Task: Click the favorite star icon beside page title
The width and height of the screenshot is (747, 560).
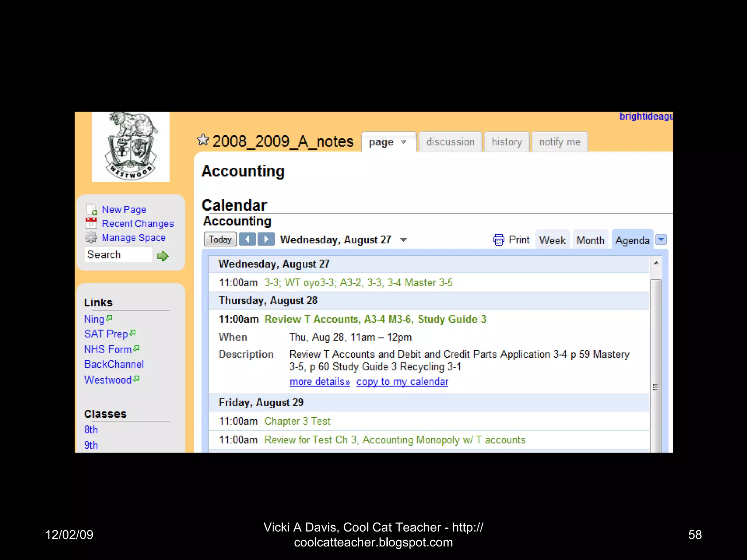Action: (203, 140)
